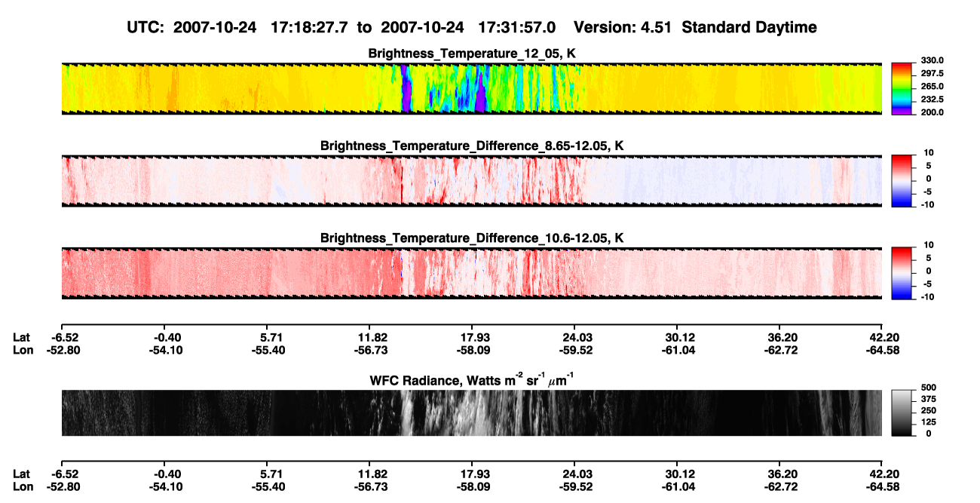Image resolution: width=980 pixels, height=503 pixels.
Task: Click the grayscale WFC Radiance image strip
Action: point(471,413)
